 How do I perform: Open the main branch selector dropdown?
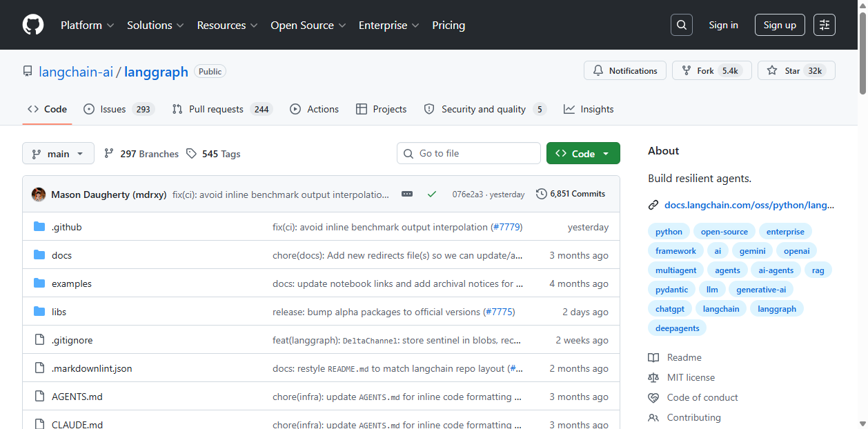coord(58,153)
